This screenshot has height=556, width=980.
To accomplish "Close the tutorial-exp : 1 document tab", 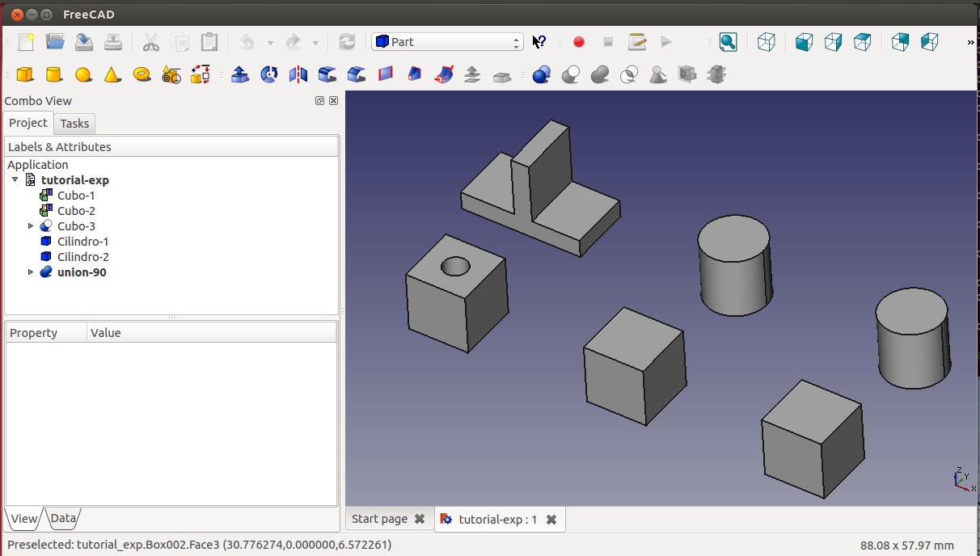I will coord(551,520).
